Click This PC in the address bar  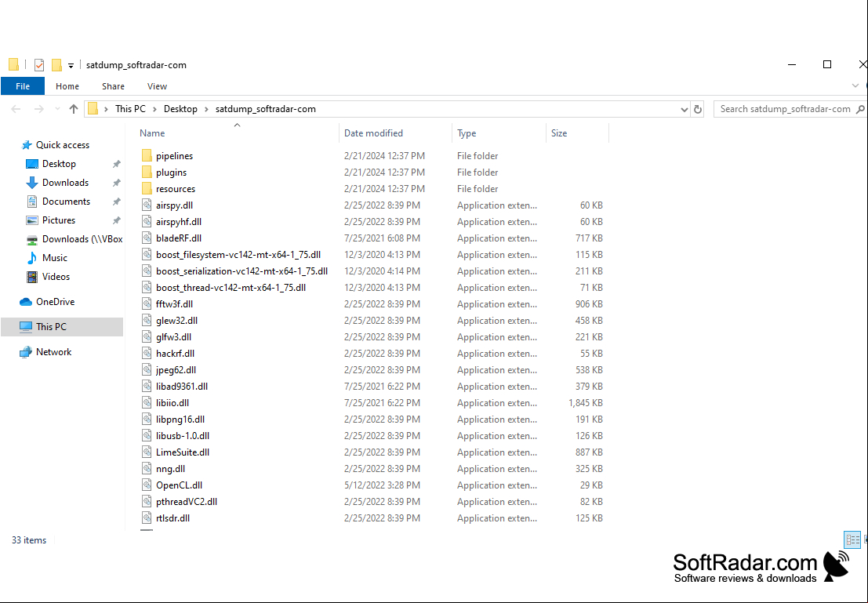[x=131, y=109]
